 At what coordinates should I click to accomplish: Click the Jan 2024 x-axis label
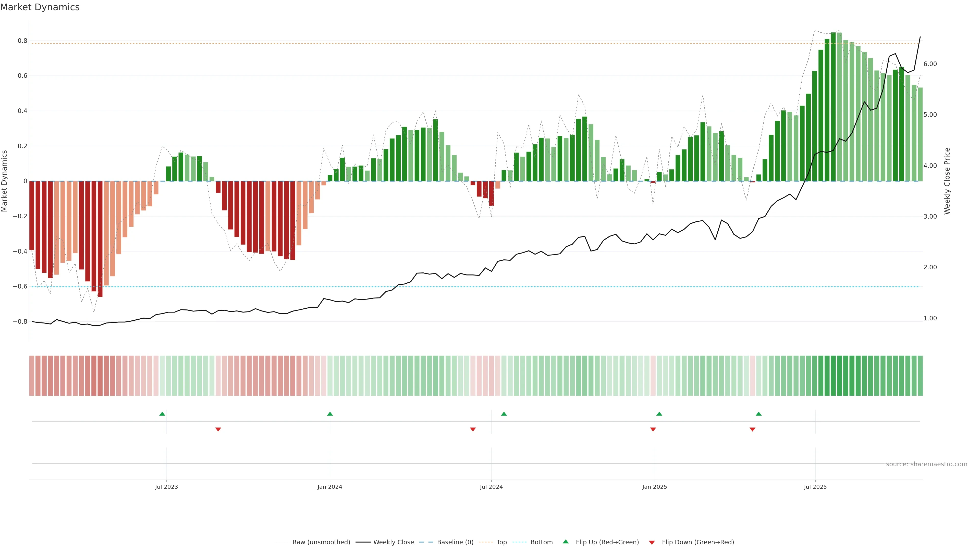330,487
